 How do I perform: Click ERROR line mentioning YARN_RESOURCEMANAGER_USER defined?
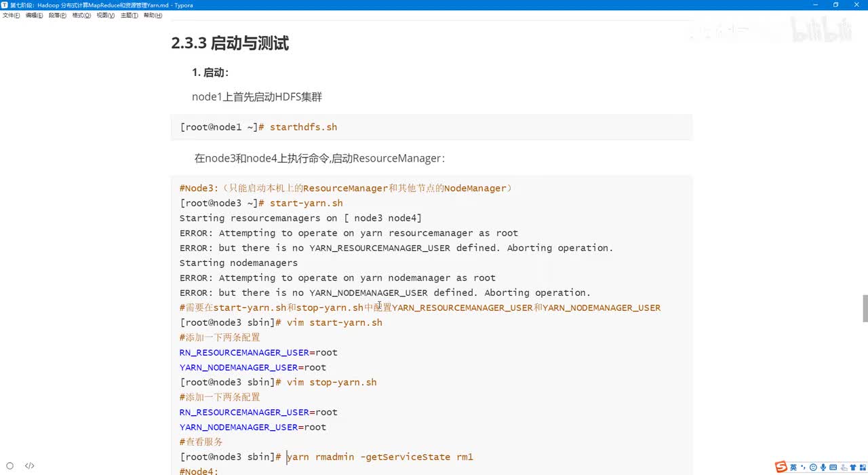click(x=396, y=248)
